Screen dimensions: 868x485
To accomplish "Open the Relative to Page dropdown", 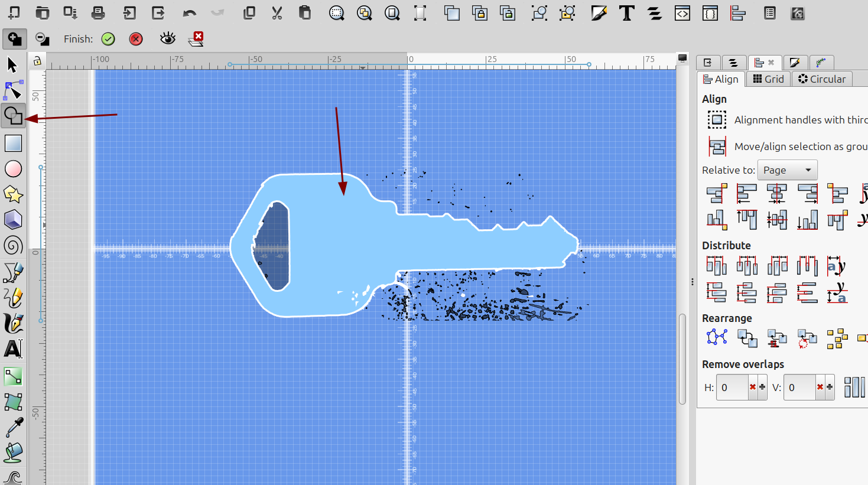I will click(787, 170).
